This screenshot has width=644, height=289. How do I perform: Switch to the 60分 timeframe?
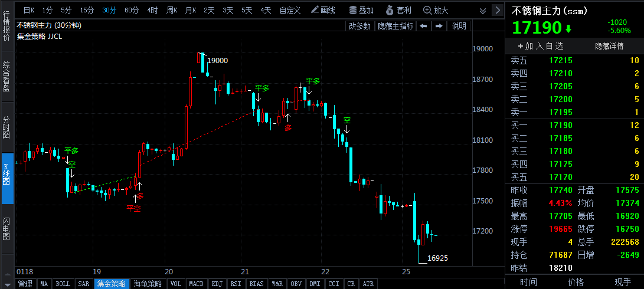click(x=132, y=10)
